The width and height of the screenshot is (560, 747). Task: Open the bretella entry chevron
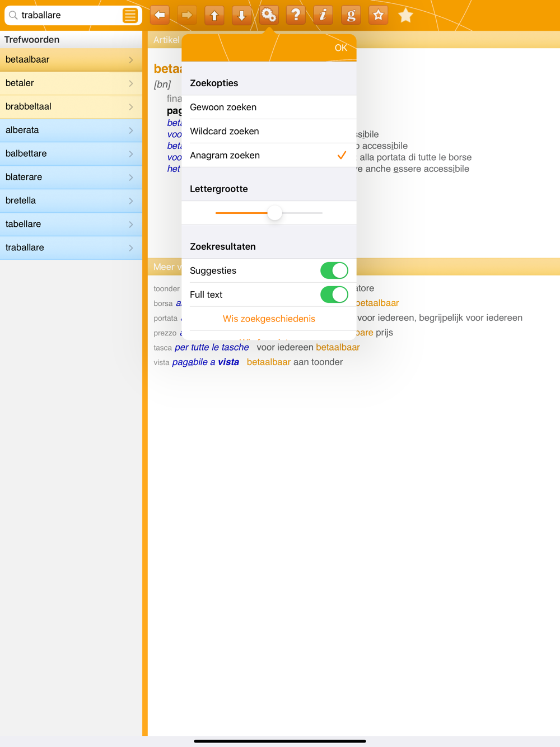click(131, 201)
